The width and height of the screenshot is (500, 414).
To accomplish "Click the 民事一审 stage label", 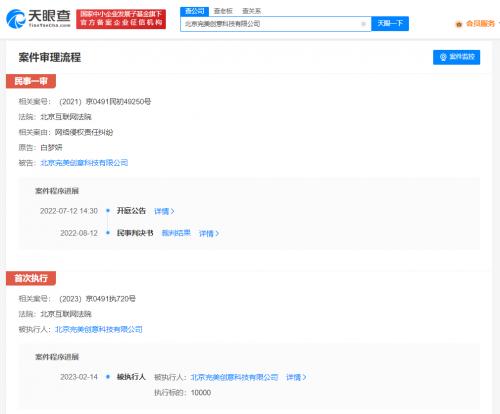I will coord(31,81).
